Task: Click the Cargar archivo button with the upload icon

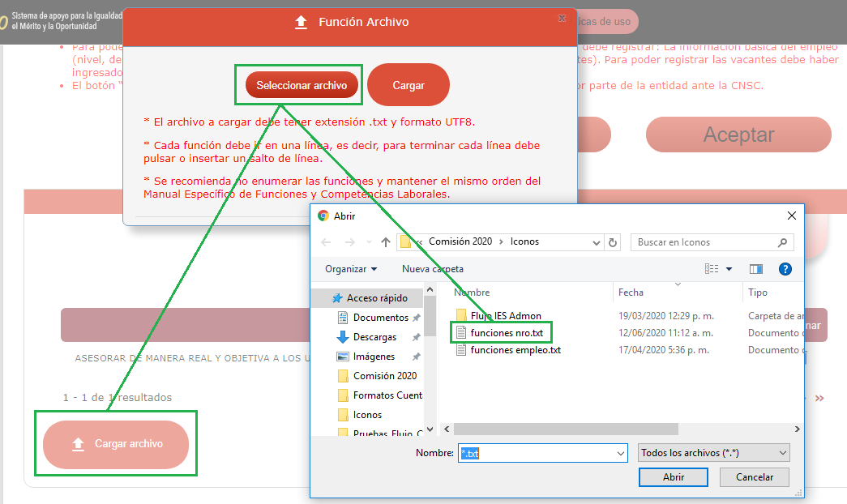Action: click(116, 444)
